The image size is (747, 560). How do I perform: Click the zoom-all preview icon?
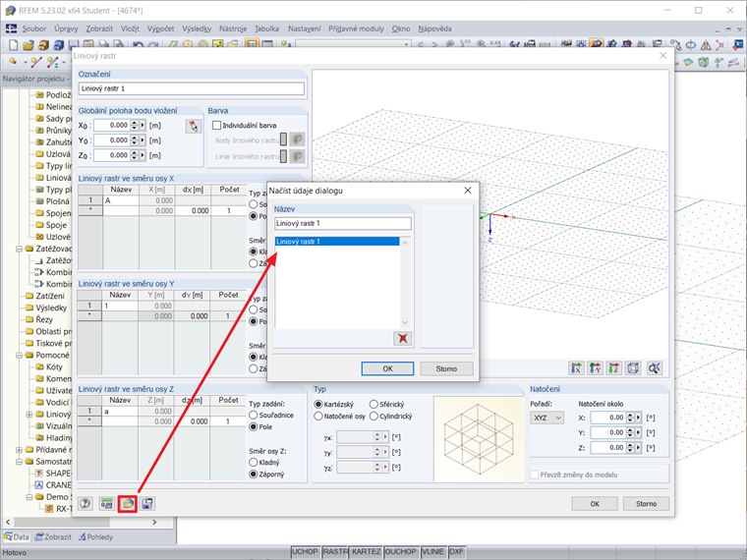pos(655,368)
